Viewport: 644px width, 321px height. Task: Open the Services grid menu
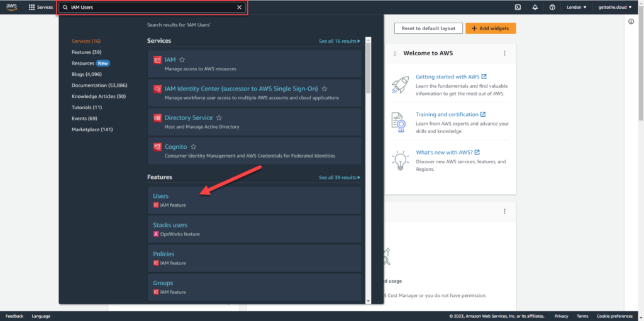[x=41, y=8]
